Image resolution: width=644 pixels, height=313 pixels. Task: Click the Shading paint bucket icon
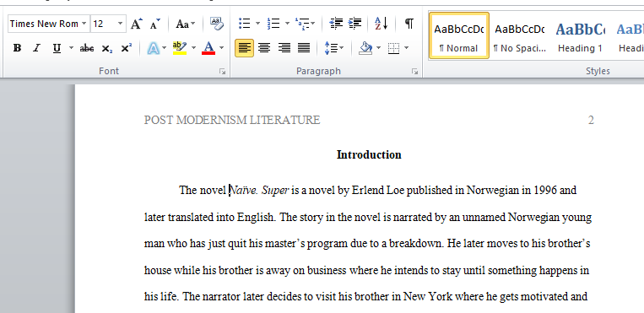(365, 48)
